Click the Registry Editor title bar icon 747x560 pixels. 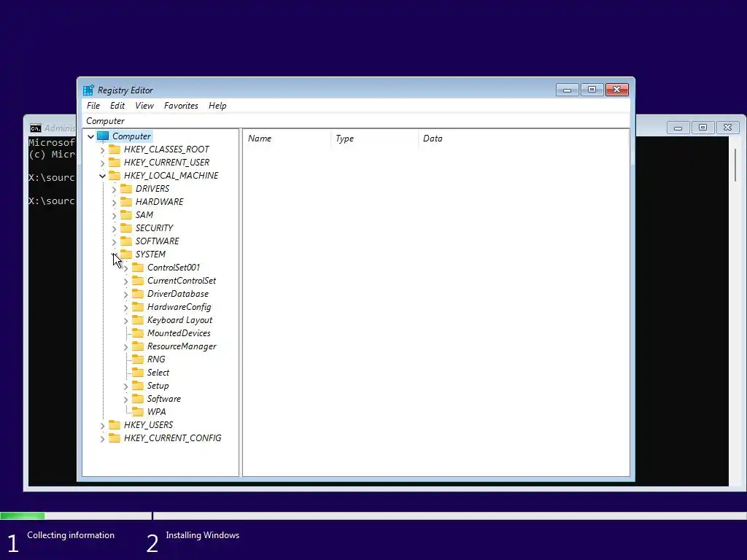[x=88, y=90]
